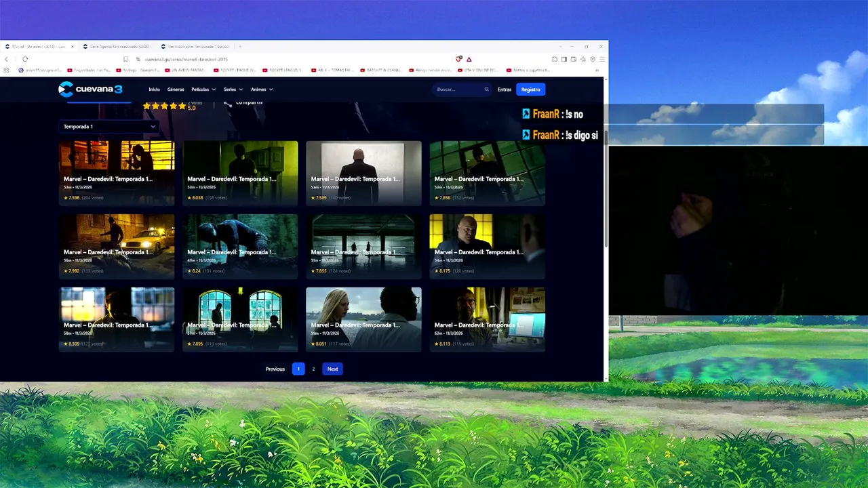
Task: Open episode thumbnail rated 8.113
Action: (488, 319)
